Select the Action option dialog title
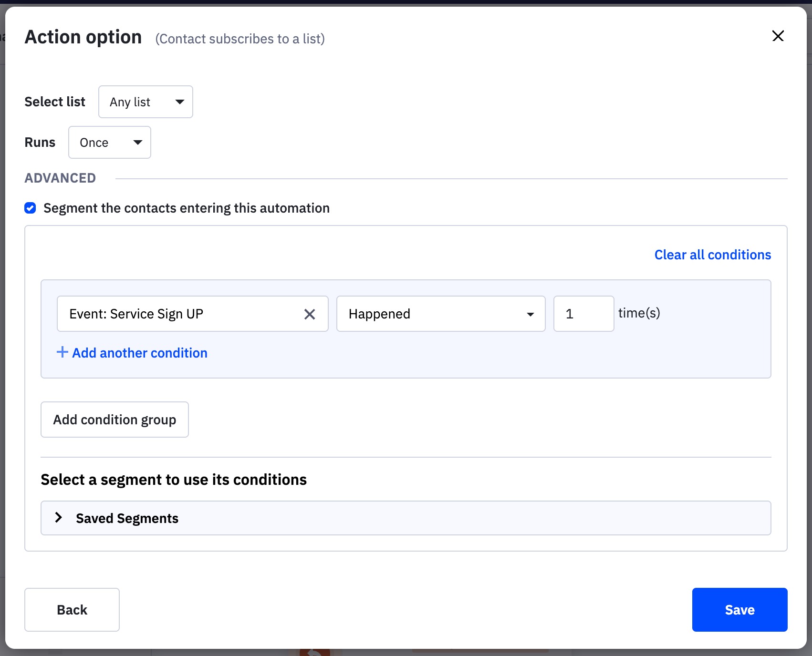The width and height of the screenshot is (812, 656). (83, 36)
